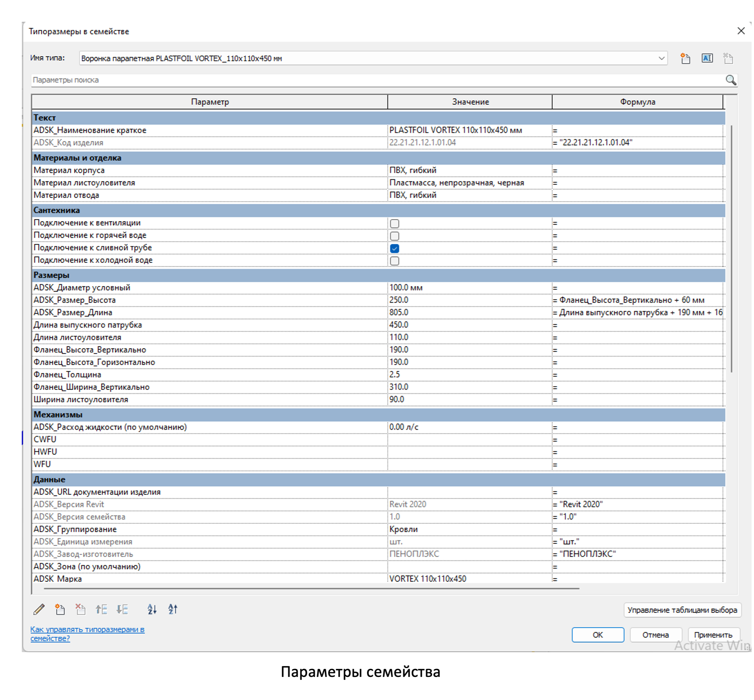Screen dimensions: 754x700
Task: Click the New type icon near type name
Action: point(685,58)
